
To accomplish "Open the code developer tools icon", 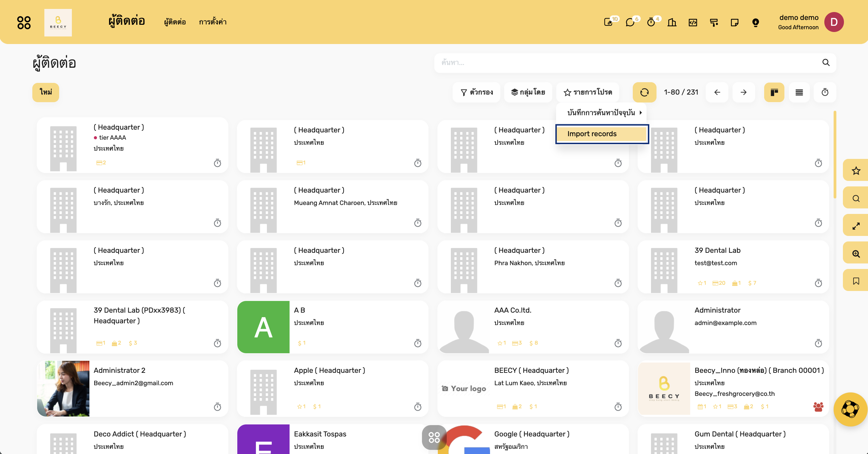I will (693, 22).
